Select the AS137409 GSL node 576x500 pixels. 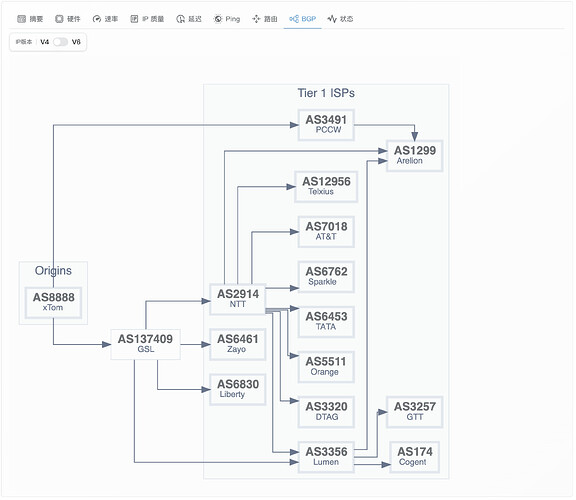pos(145,344)
